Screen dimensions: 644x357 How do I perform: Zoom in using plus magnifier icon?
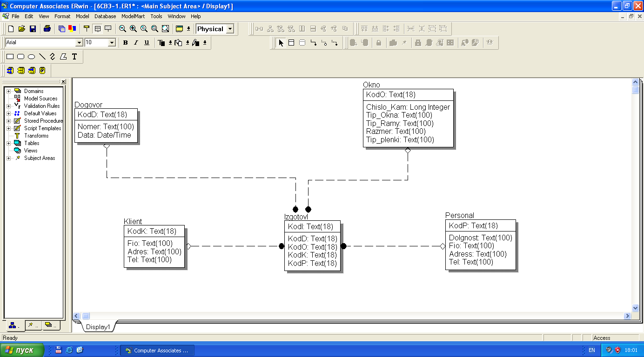tap(133, 29)
